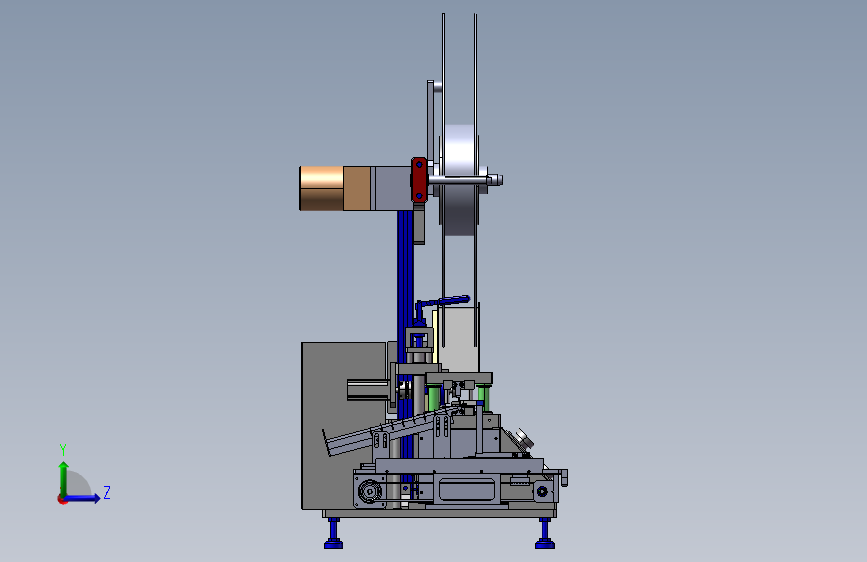Select the oval slot opening in base
The image size is (867, 562).
[466, 490]
